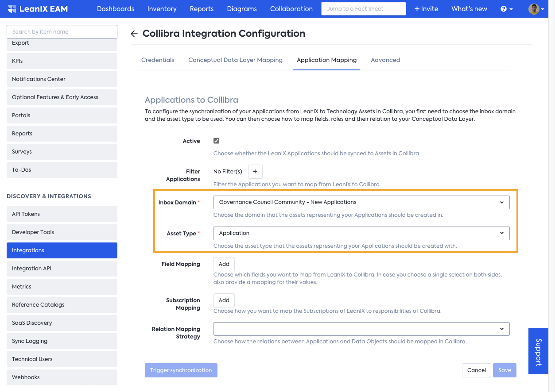Open the Dashboards menu
The image size is (555, 392).
(x=116, y=9)
